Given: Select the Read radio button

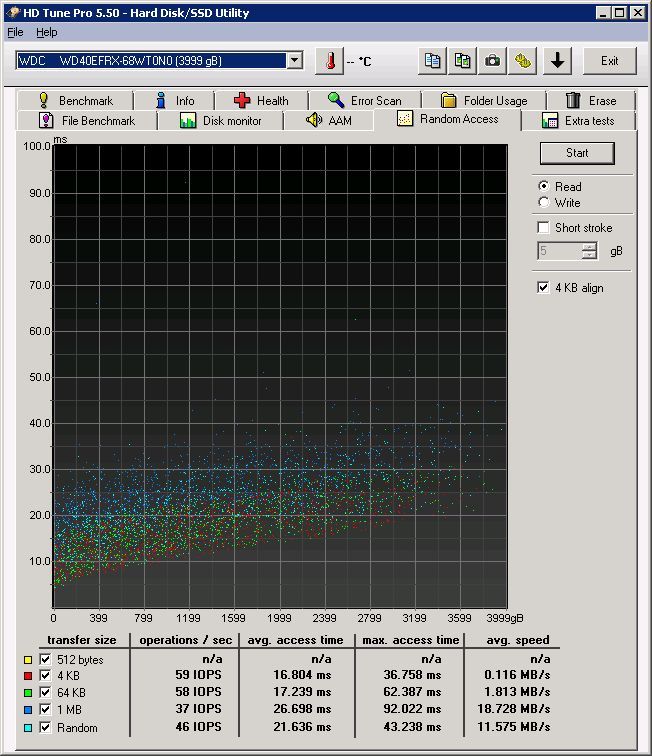Looking at the screenshot, I should (544, 186).
